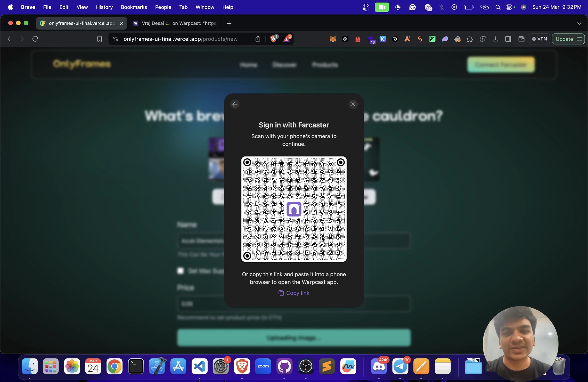The image size is (588, 382).
Task: Open Discord from the dock
Action: (x=379, y=366)
